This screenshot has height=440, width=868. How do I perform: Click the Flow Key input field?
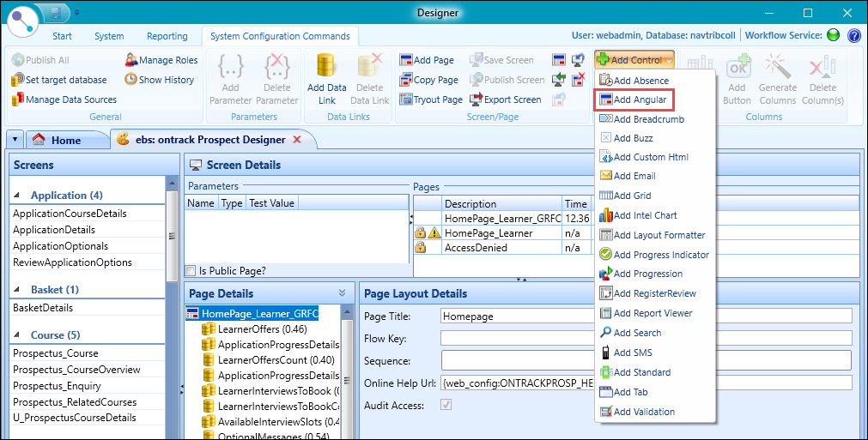coord(646,338)
